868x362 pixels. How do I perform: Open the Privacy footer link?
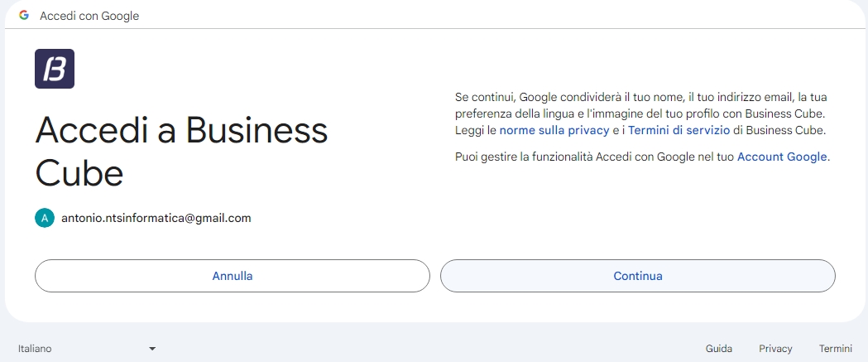[775, 349]
